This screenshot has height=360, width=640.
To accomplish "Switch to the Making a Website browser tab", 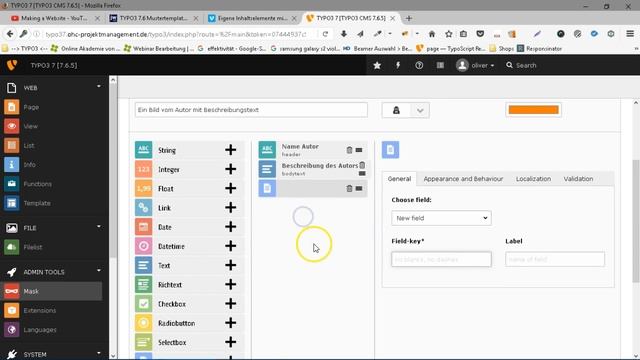I will [54, 18].
